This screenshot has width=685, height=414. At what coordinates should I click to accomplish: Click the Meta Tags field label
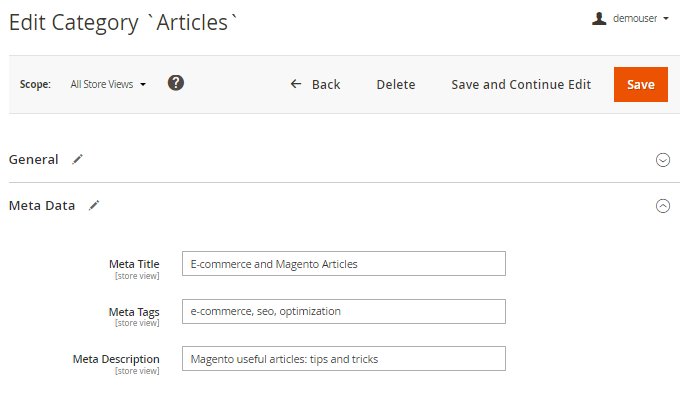click(134, 312)
